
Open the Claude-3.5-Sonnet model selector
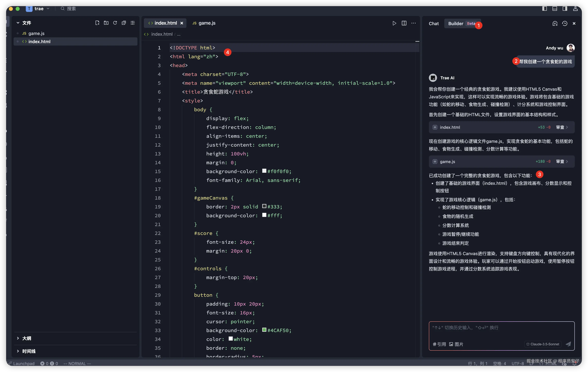click(x=543, y=344)
